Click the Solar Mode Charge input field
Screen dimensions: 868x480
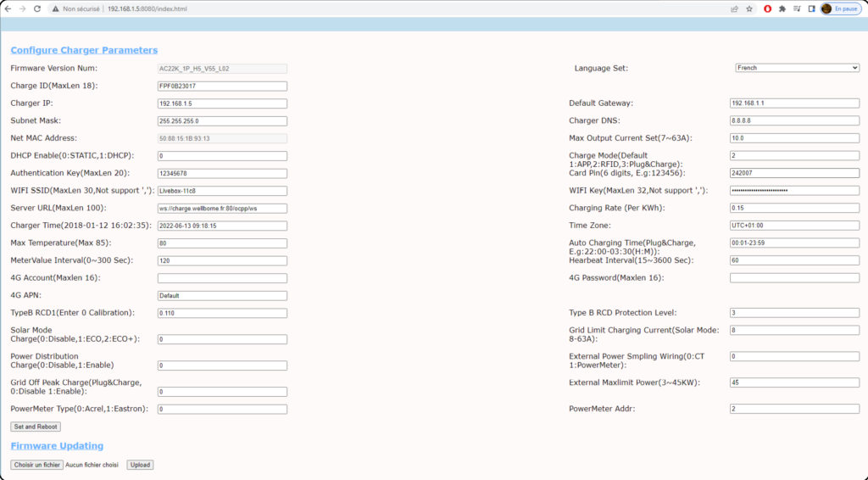[222, 339]
